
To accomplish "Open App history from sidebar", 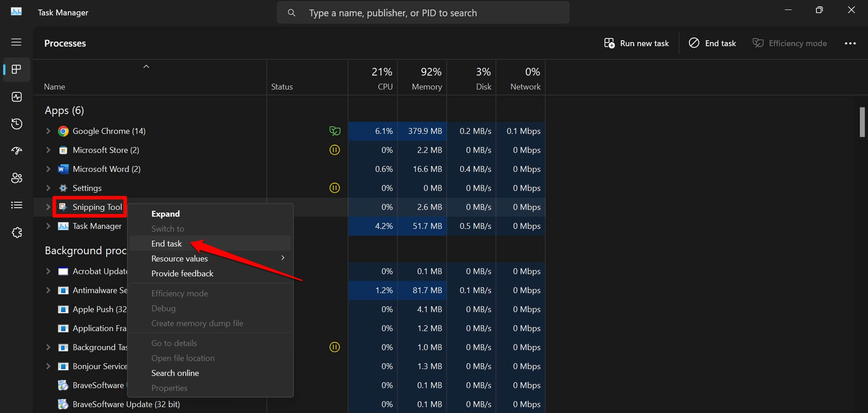I will click(x=17, y=124).
